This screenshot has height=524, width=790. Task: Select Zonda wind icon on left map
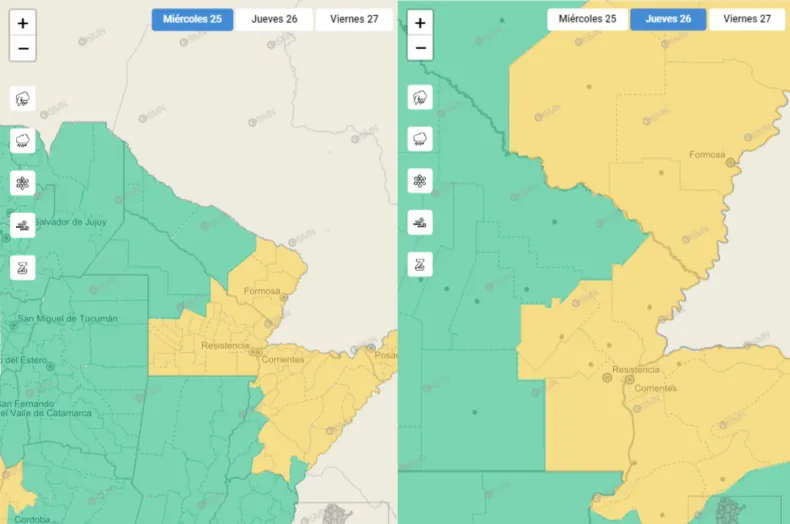click(x=23, y=267)
